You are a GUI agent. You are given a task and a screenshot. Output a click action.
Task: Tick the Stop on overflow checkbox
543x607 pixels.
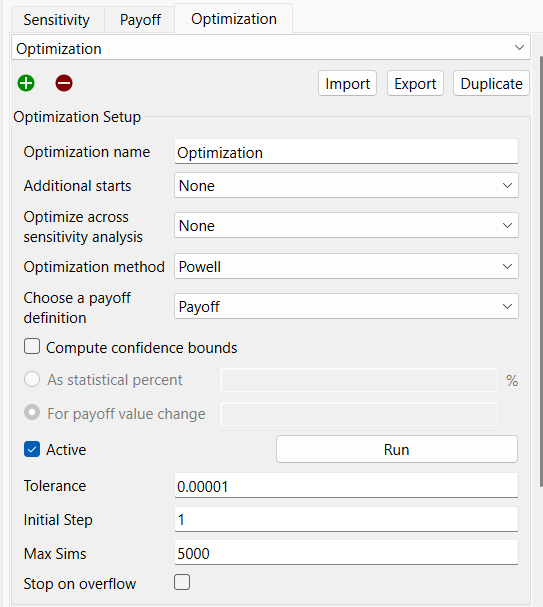[x=182, y=582]
